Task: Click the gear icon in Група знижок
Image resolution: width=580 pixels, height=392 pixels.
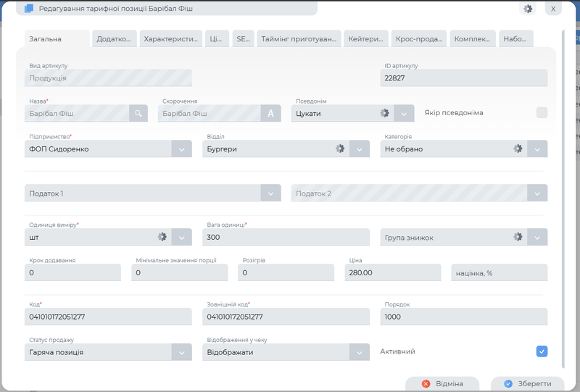Action: [518, 237]
